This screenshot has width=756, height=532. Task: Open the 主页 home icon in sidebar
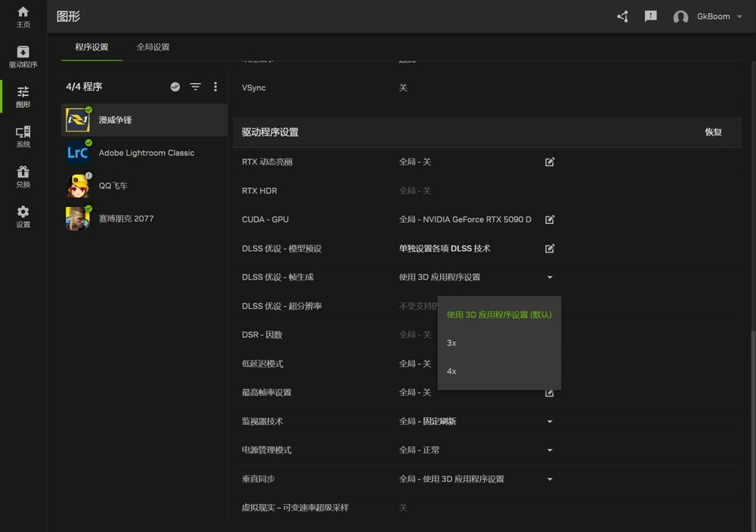[x=22, y=17]
